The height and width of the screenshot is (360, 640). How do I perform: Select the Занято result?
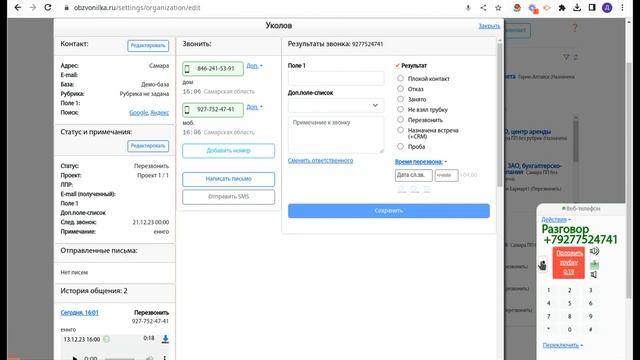(x=400, y=99)
